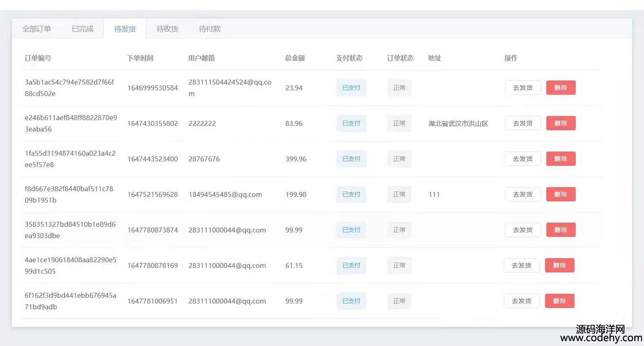Screen dimensions: 644x346
Task: Click the 正常 tag for the 61.15 order
Action: tap(399, 266)
